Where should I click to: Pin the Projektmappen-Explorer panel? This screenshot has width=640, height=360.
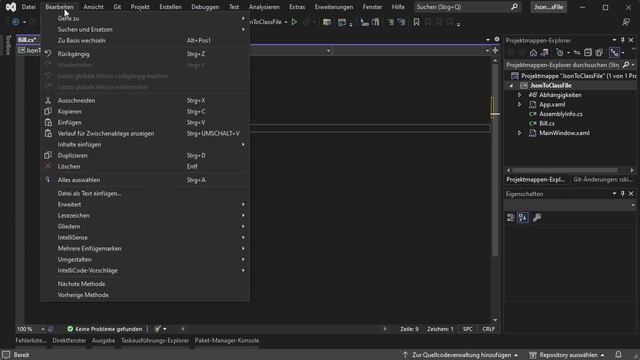623,40
